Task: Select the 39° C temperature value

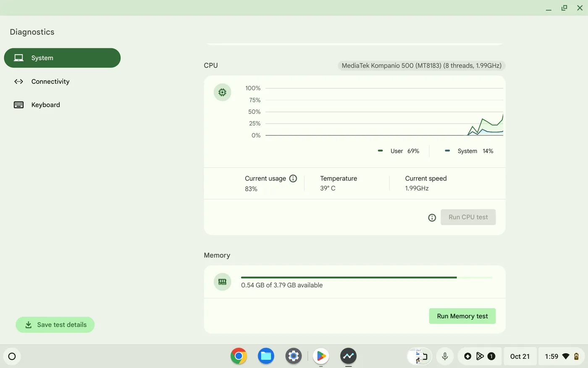Action: pos(328,188)
